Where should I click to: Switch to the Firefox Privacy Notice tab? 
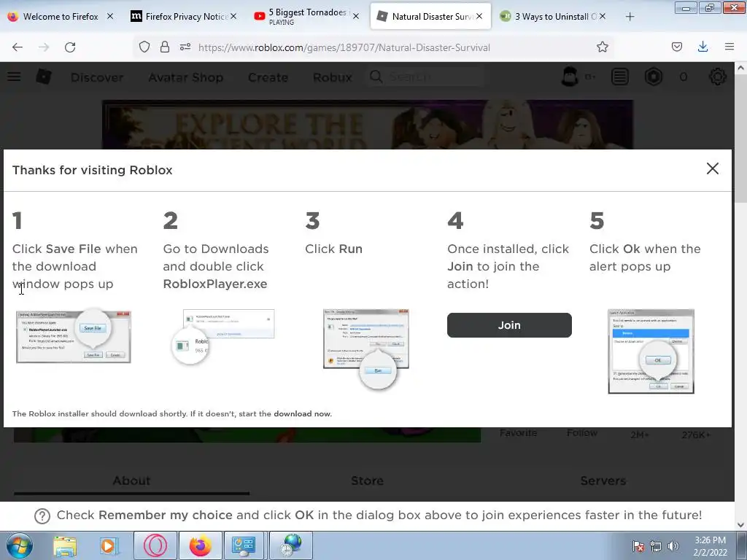click(183, 17)
